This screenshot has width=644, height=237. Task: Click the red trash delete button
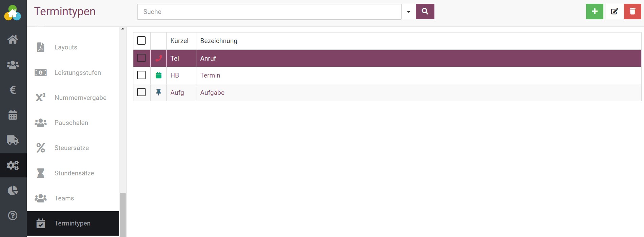[632, 12]
